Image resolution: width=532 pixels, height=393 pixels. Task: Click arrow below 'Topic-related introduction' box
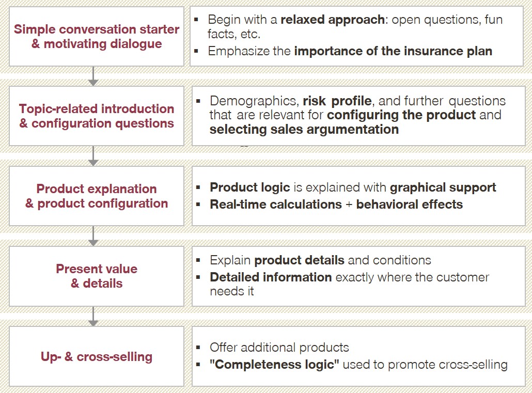point(93,156)
